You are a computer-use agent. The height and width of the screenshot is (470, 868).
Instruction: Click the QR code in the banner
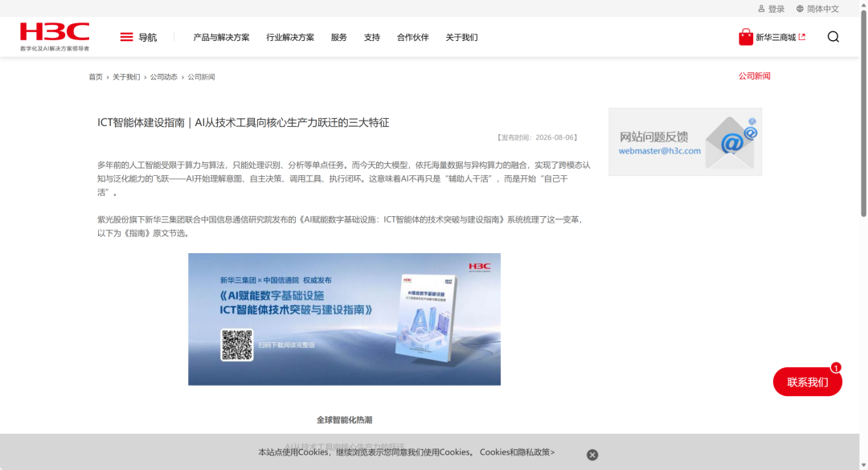237,345
